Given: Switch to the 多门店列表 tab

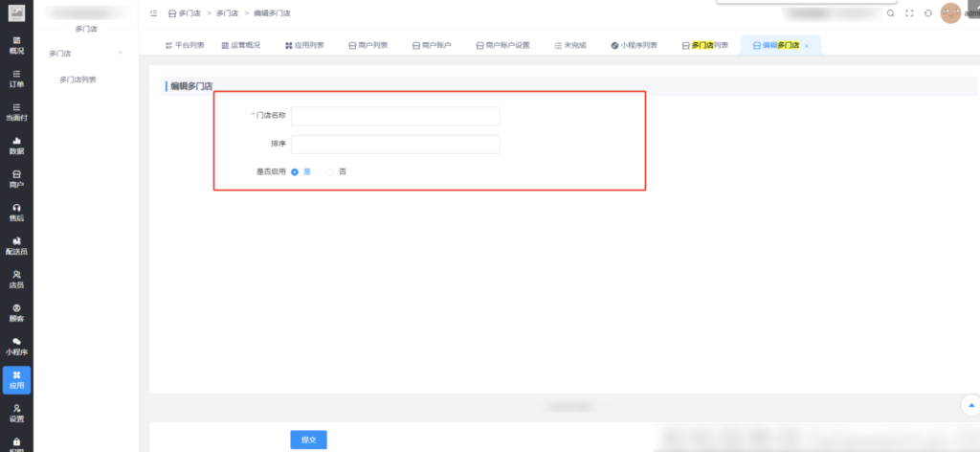Looking at the screenshot, I should [x=705, y=45].
